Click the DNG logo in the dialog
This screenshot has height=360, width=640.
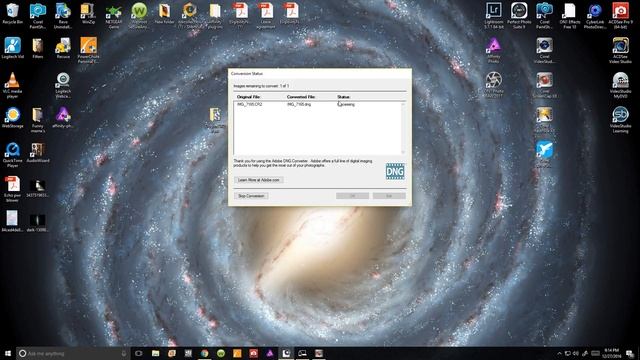pyautogui.click(x=395, y=171)
